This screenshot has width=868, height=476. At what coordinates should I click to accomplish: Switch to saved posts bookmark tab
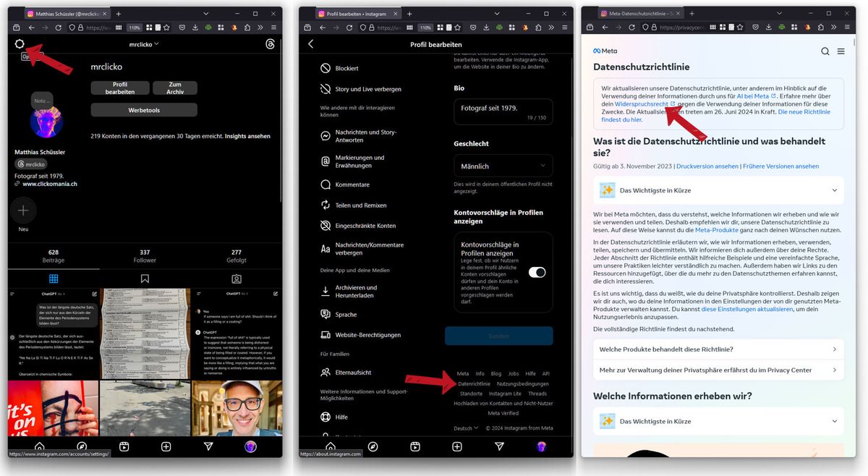145,279
